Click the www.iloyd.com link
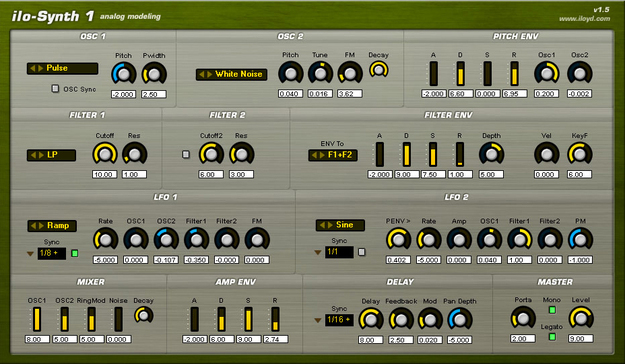This screenshot has width=625, height=364. click(584, 19)
